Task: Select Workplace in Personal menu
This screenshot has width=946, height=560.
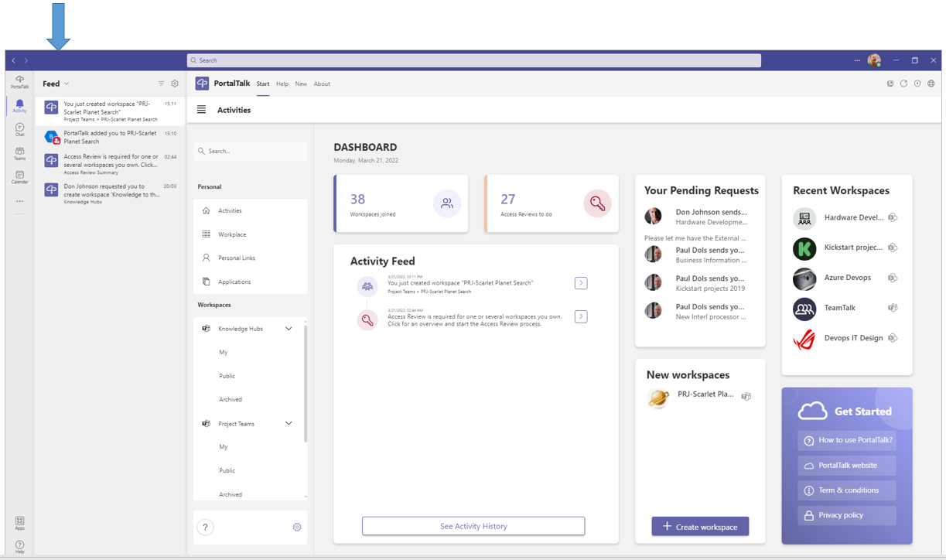Action: click(250, 234)
